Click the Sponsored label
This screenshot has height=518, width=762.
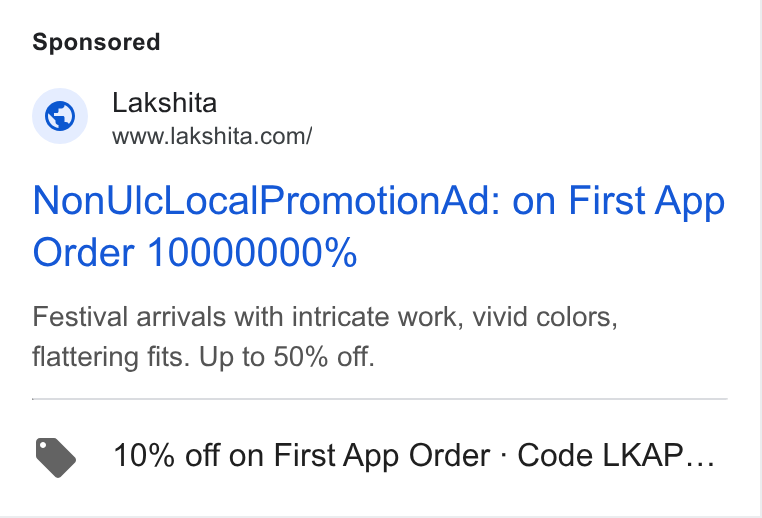coord(96,42)
